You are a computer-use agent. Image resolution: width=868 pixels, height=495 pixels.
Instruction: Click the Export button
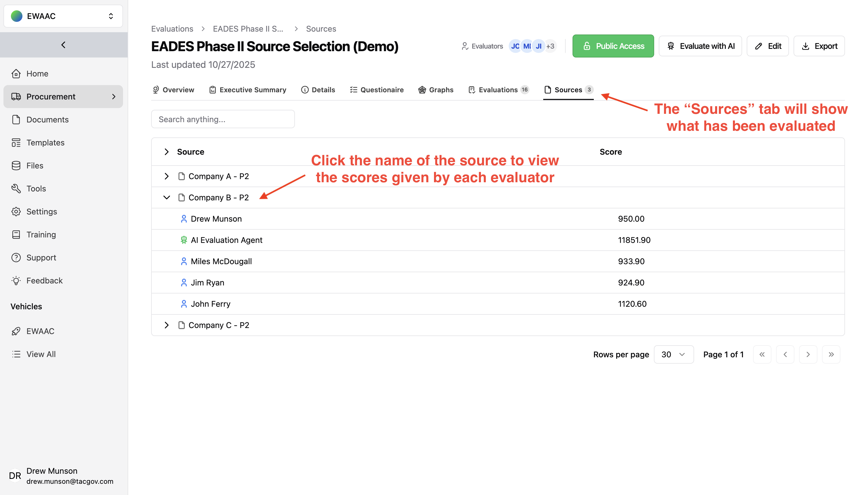pyautogui.click(x=819, y=46)
